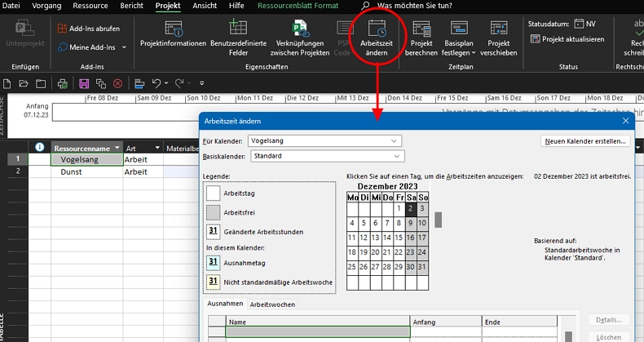The image size is (644, 342).
Task: Switch to the Ansicht ribbon tab
Action: point(205,6)
